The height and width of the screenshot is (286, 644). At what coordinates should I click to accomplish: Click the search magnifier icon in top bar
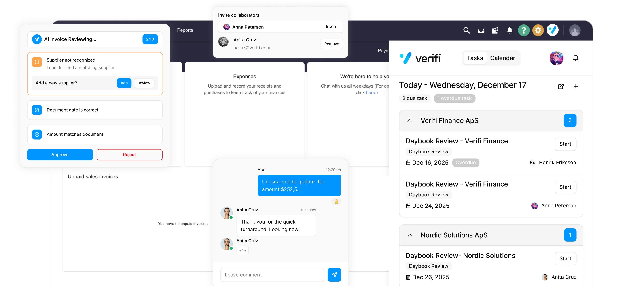[466, 30]
